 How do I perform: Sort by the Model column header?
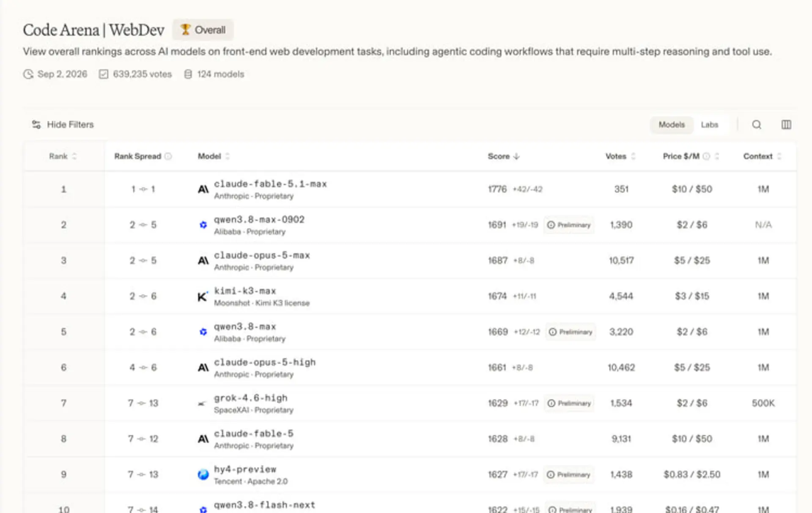coord(214,156)
